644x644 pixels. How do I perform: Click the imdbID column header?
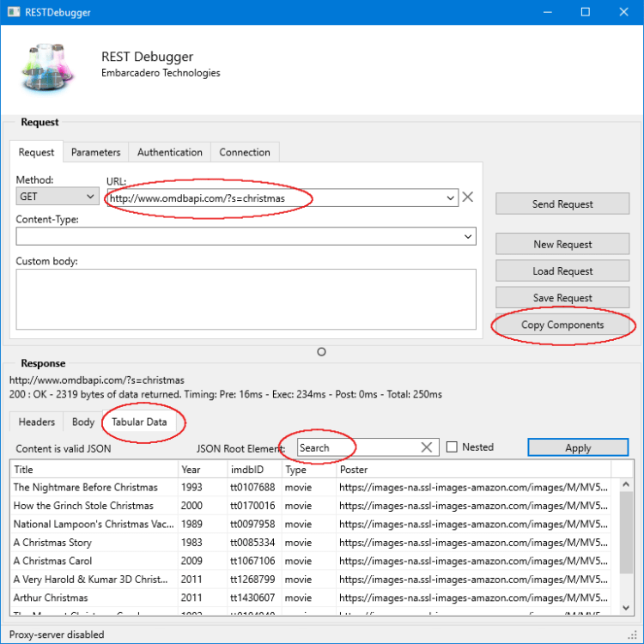[x=254, y=470]
